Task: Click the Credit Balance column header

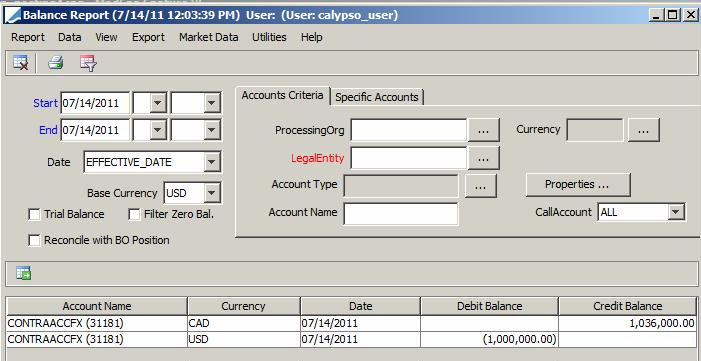Action: click(x=628, y=306)
